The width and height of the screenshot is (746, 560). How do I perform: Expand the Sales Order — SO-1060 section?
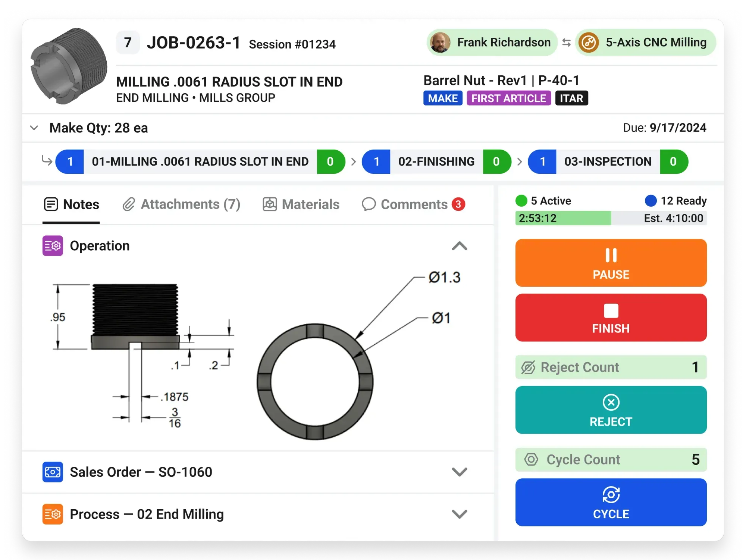pyautogui.click(x=460, y=472)
